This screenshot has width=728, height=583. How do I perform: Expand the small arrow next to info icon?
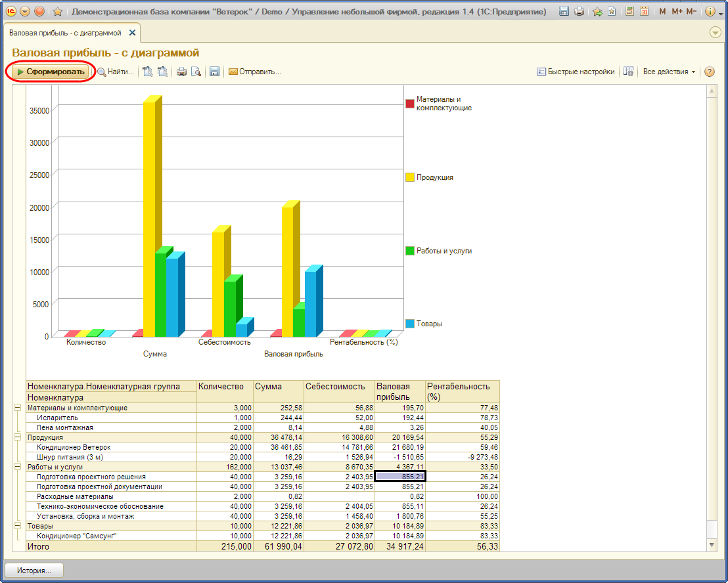721,13
